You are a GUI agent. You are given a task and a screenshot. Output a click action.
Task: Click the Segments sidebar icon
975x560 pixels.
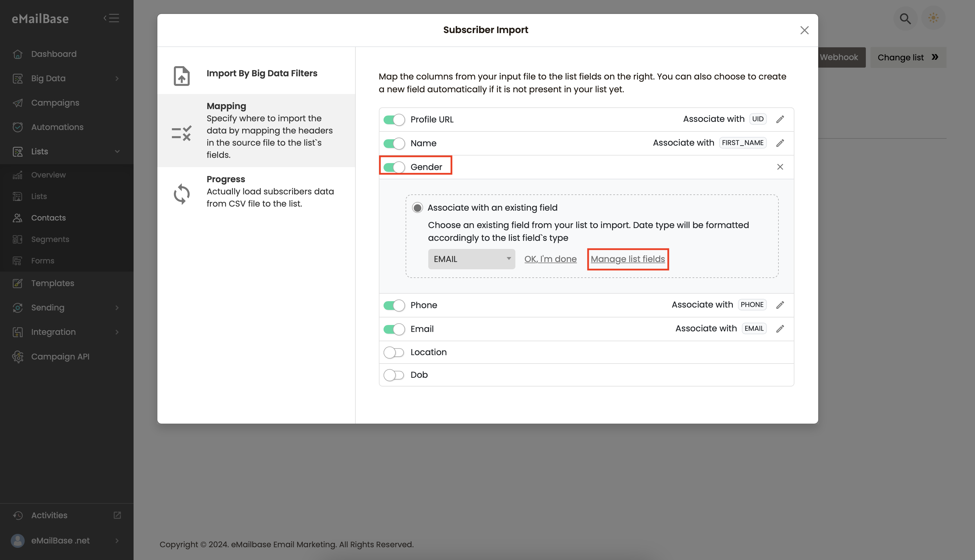click(x=18, y=240)
